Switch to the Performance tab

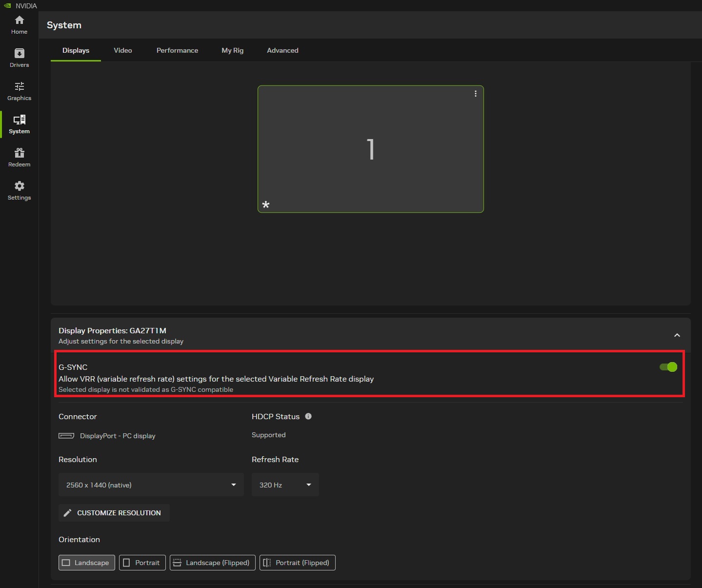177,50
